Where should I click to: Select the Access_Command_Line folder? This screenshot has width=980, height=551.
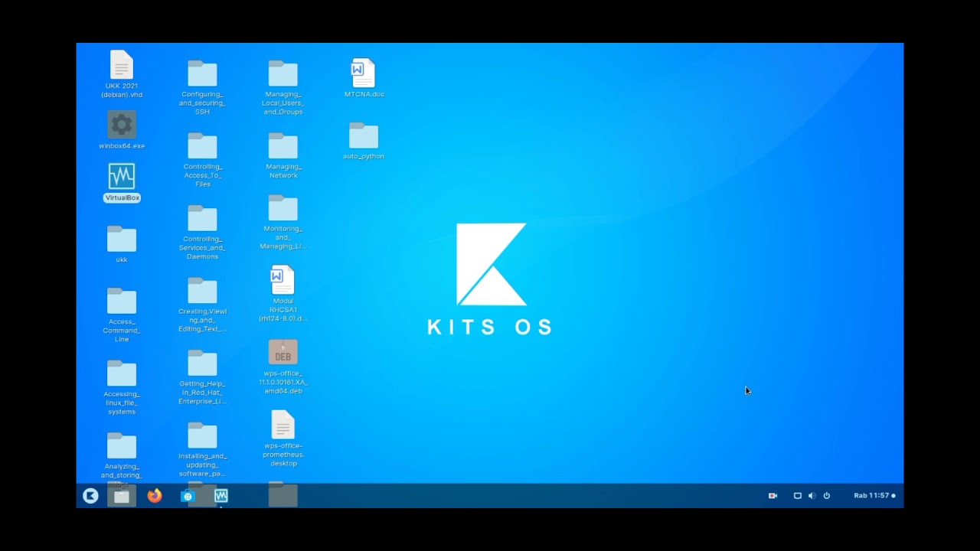[122, 315]
